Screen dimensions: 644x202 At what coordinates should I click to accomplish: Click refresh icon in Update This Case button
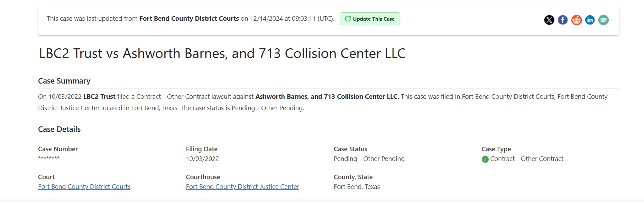pos(348,19)
